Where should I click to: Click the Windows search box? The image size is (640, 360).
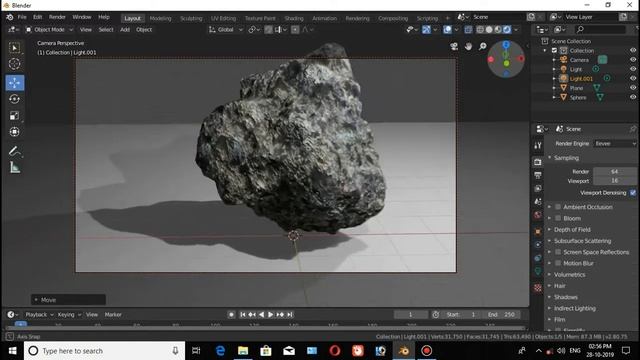point(104,351)
